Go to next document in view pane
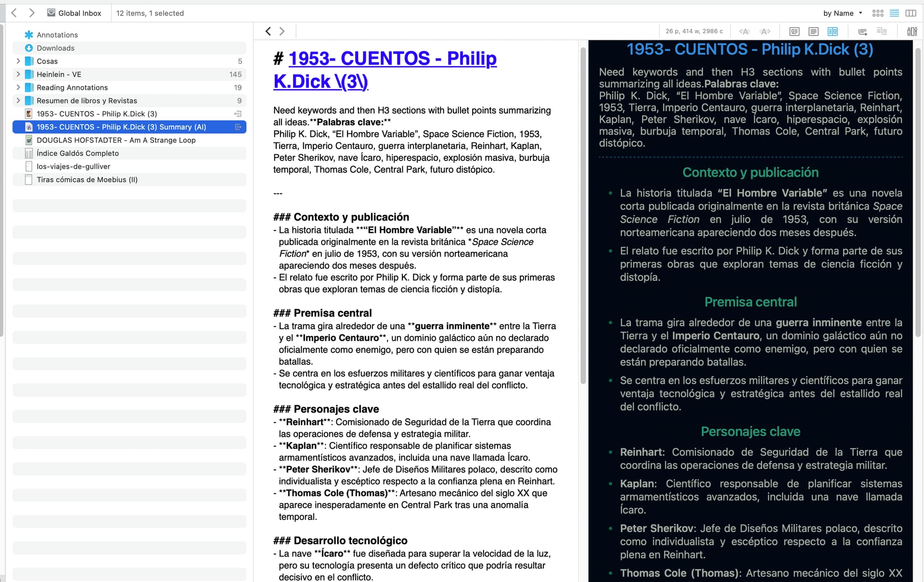The image size is (924, 582). 282,31
